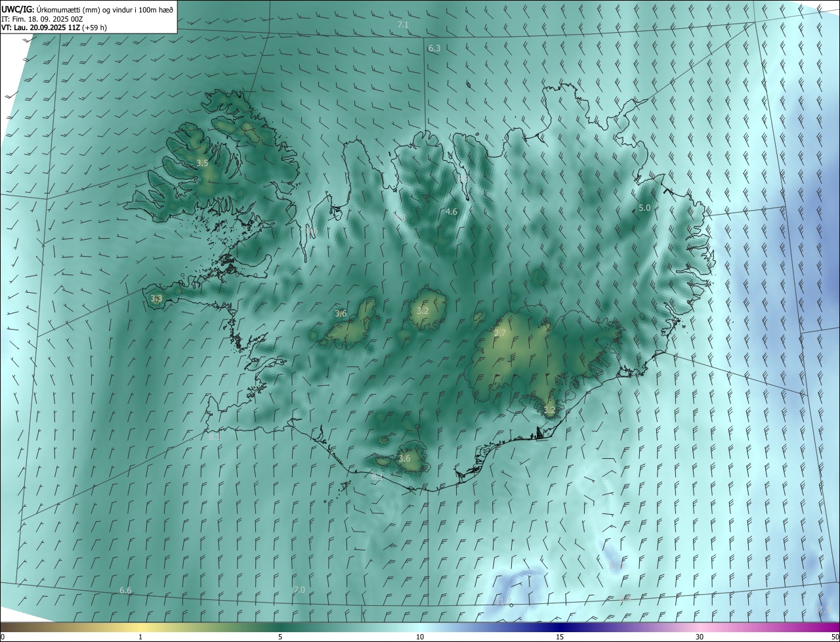
Task: Pick the yellow section of the color bar
Action: click(140, 627)
